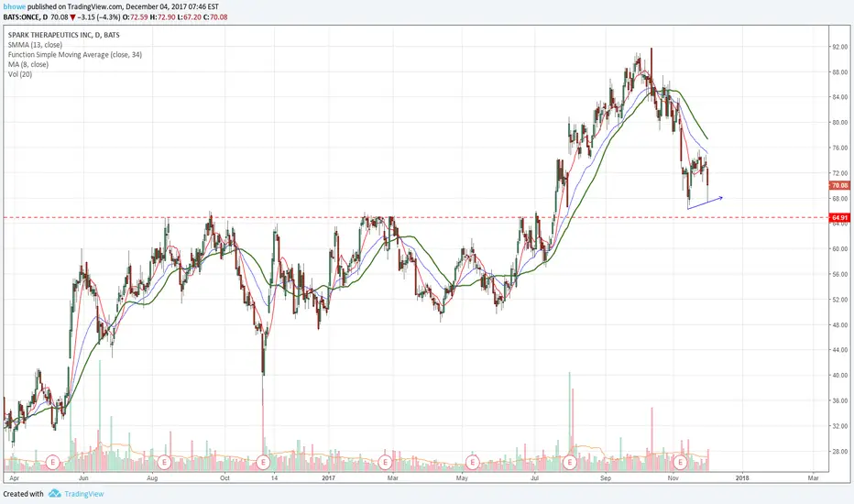Click the 56.00 price axis label
This screenshot has width=854, height=504.
click(x=839, y=275)
